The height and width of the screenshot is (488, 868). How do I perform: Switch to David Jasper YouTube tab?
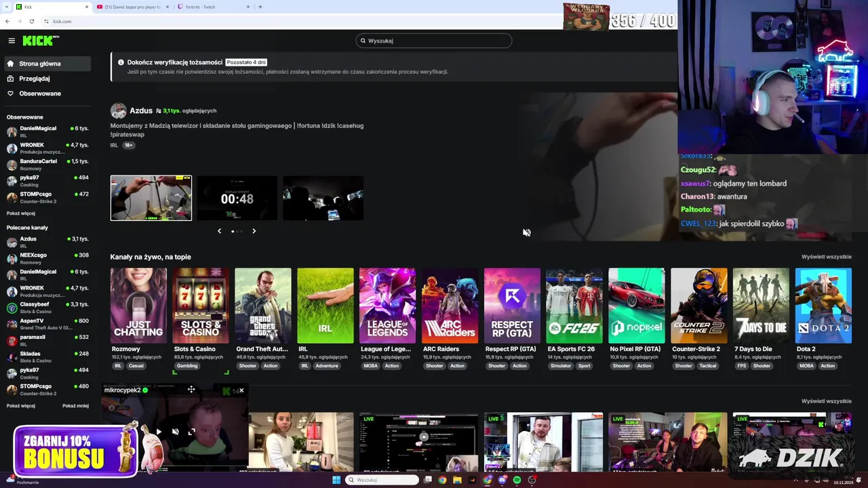(133, 7)
